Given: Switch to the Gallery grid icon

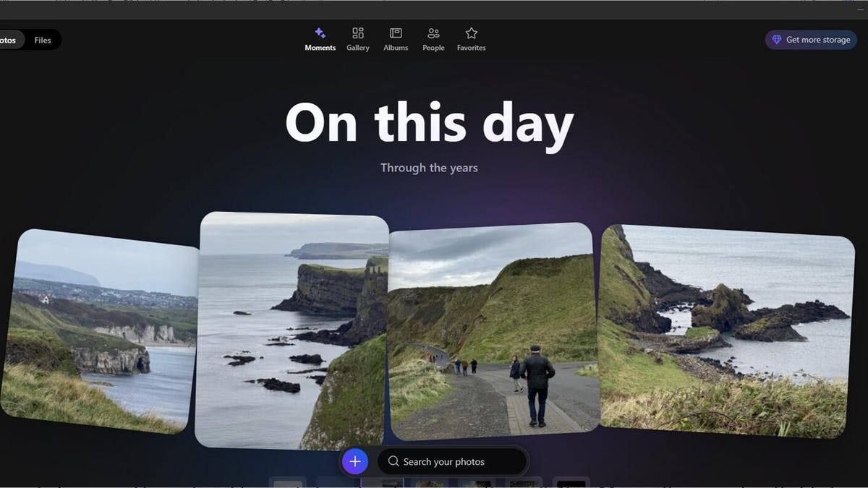Looking at the screenshot, I should [357, 33].
